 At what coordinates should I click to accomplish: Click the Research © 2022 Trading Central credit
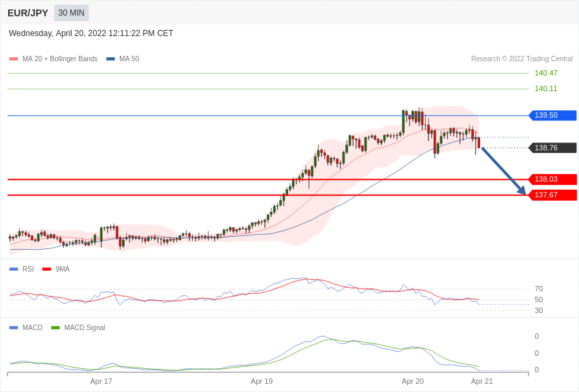(522, 59)
